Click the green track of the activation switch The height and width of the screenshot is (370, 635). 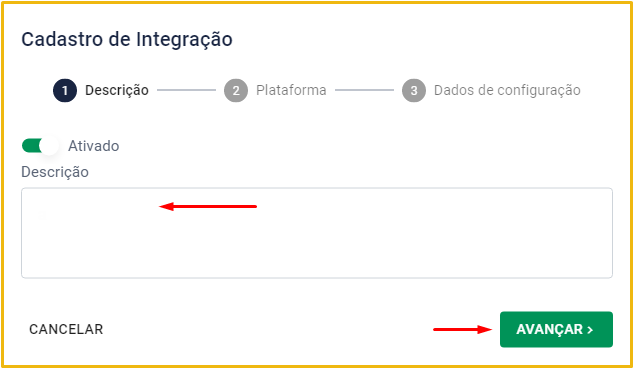click(31, 146)
